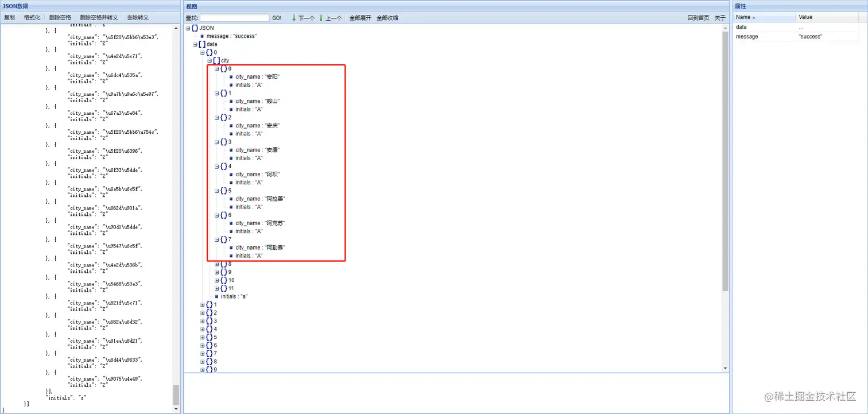Click the 格式化 format button
This screenshot has width=868, height=414.
pos(32,18)
